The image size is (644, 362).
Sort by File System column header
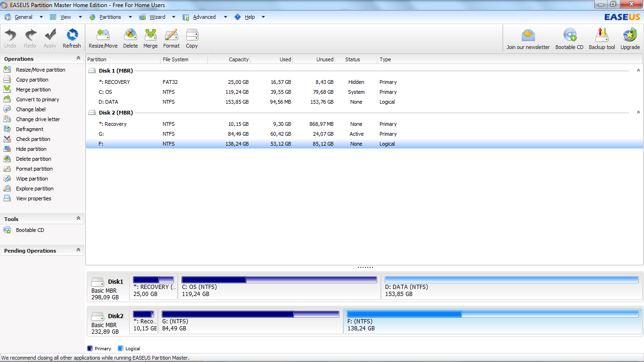point(184,59)
